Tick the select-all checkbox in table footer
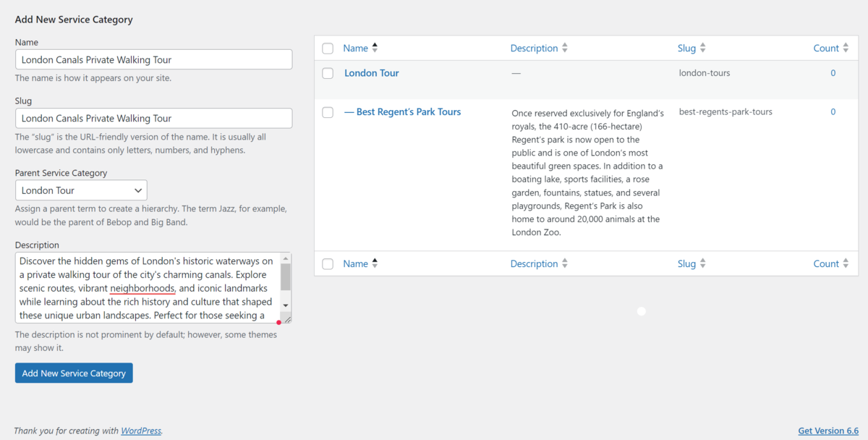868x440 pixels. [328, 264]
